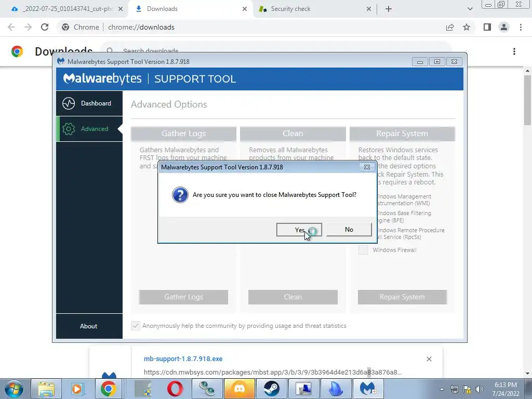Toggle anonymous usage statistics checkbox
This screenshot has height=399, width=532.
[136, 326]
